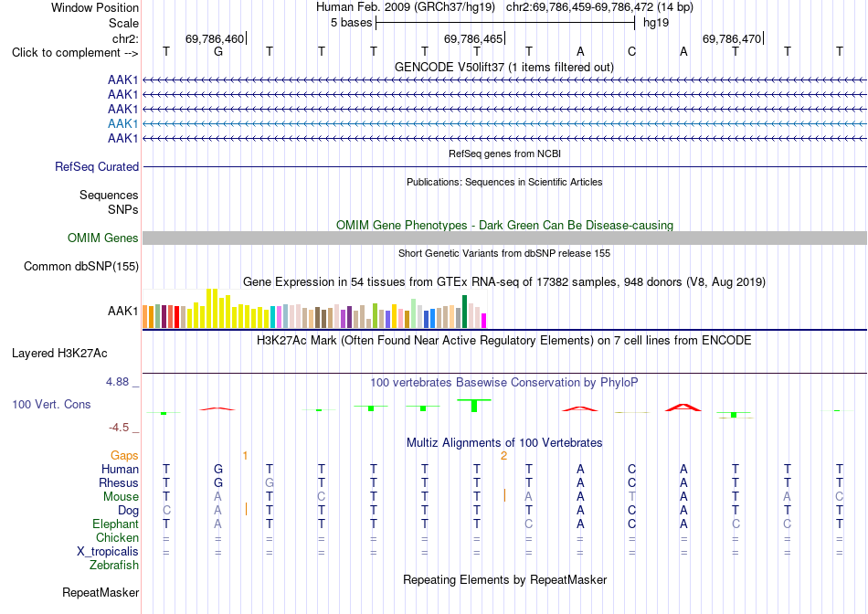Click the hg19 text next to scale bar

[656, 23]
